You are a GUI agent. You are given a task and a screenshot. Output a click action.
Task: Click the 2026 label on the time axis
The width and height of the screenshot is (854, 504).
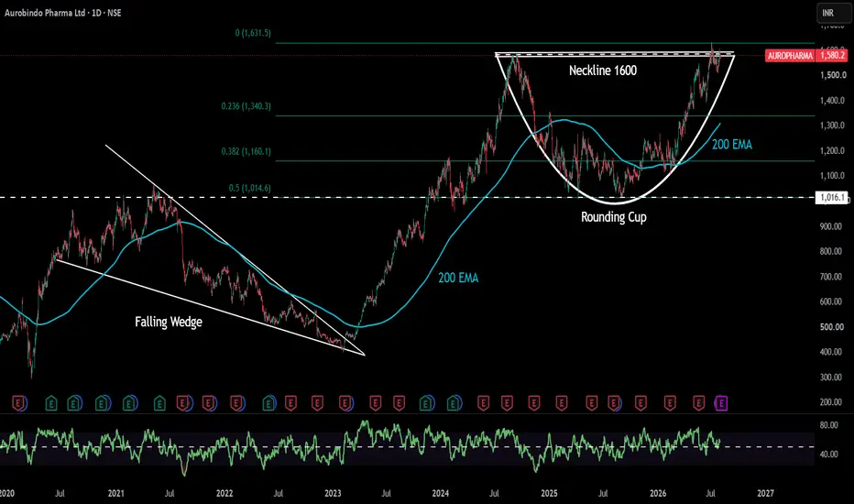click(x=657, y=493)
